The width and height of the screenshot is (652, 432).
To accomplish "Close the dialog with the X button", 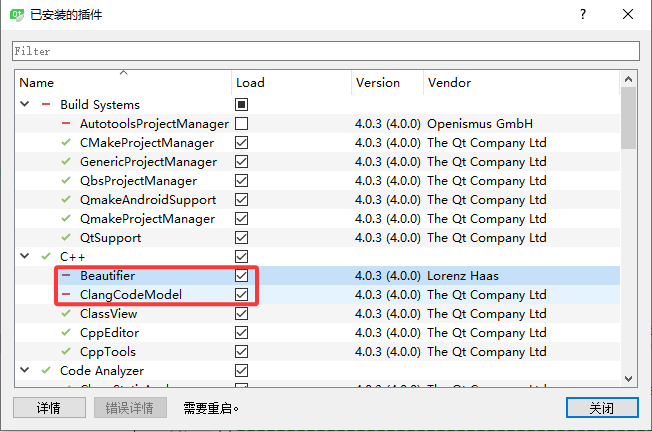I will (628, 15).
